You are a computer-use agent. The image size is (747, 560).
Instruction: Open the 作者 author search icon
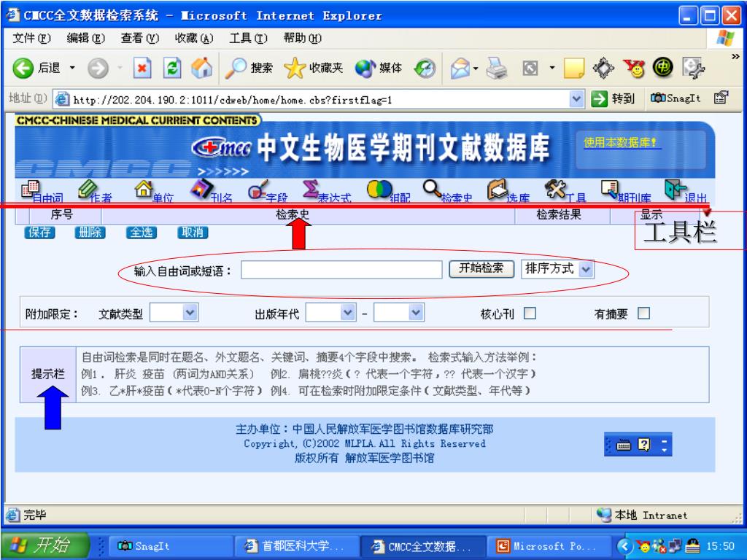94,192
